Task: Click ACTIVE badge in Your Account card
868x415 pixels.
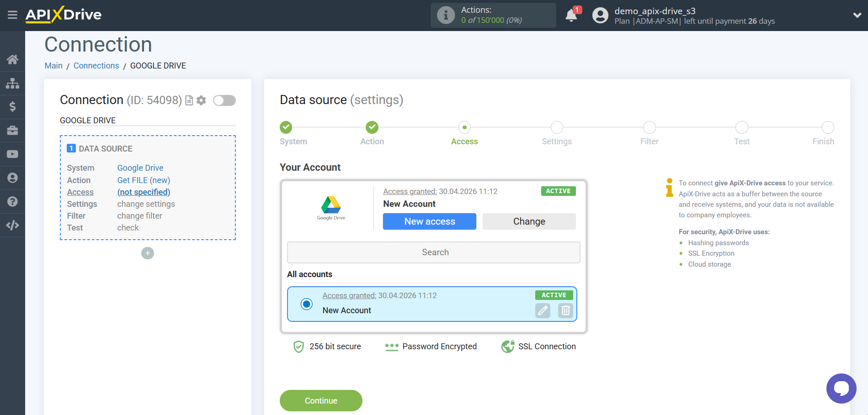Action: (x=558, y=191)
